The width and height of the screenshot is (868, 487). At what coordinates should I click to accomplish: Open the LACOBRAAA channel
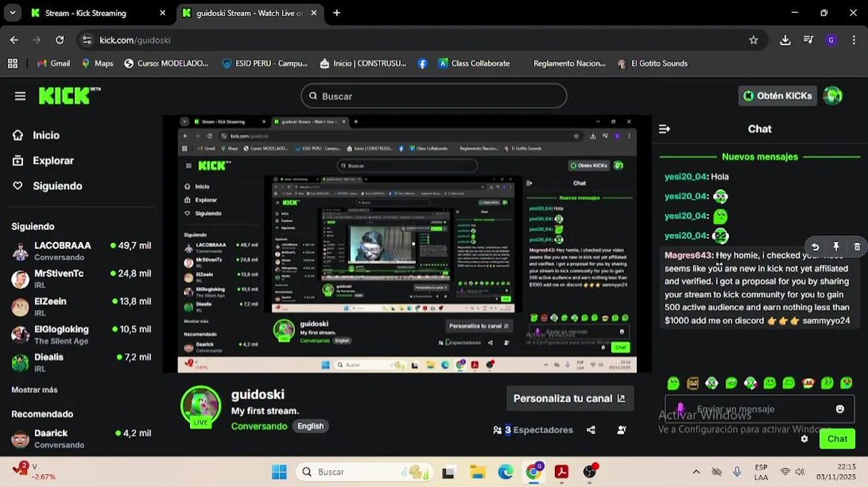point(81,251)
